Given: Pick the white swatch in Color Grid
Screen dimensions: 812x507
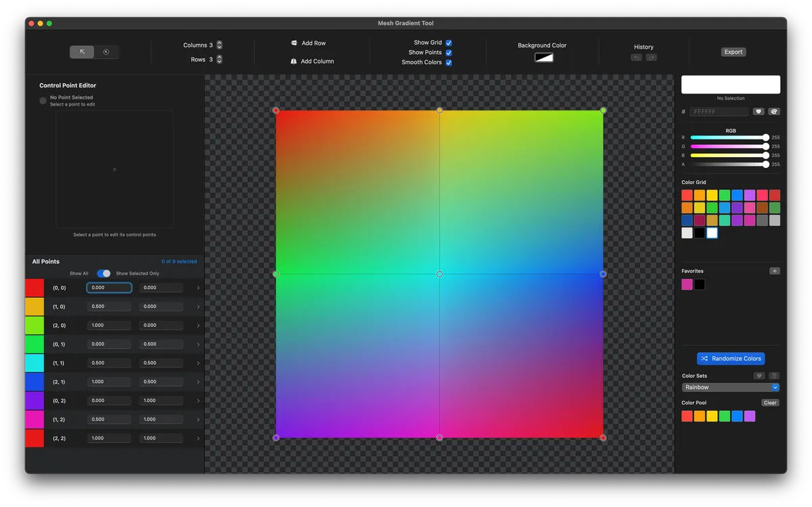Looking at the screenshot, I should coord(712,233).
